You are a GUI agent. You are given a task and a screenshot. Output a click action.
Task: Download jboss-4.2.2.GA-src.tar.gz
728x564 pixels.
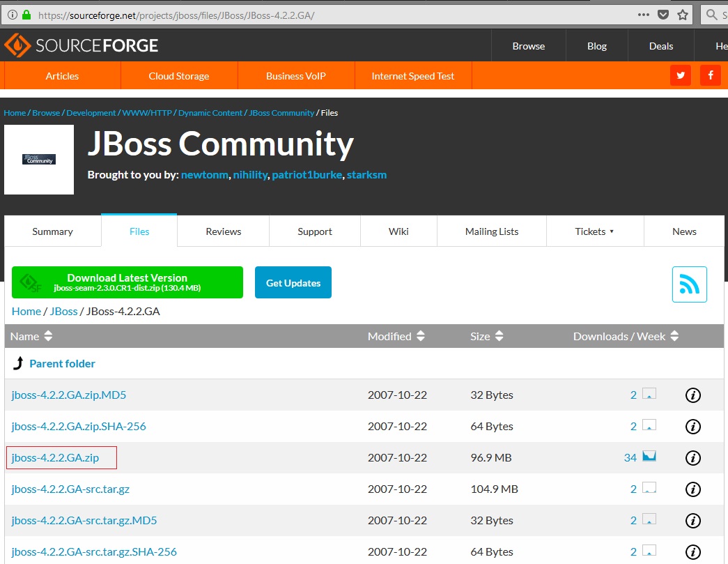click(70, 489)
